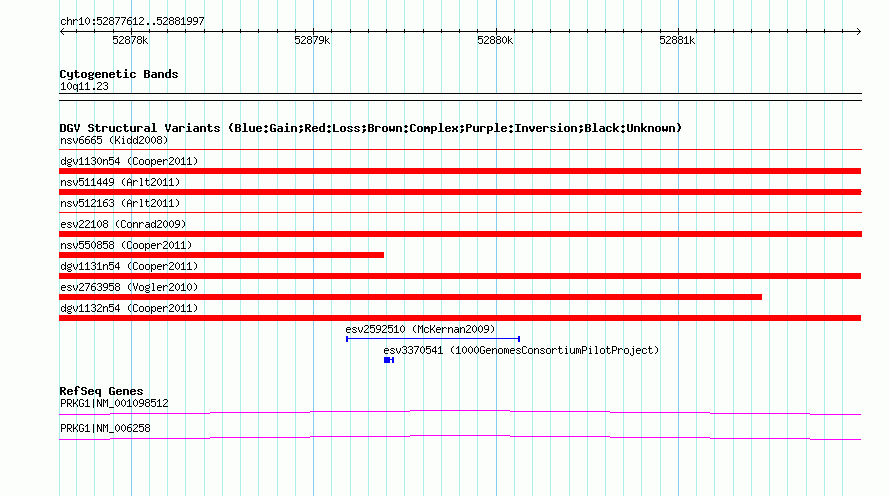Click the right arrowhead of the ruler
The width and height of the screenshot is (890, 496).
[x=858, y=31]
